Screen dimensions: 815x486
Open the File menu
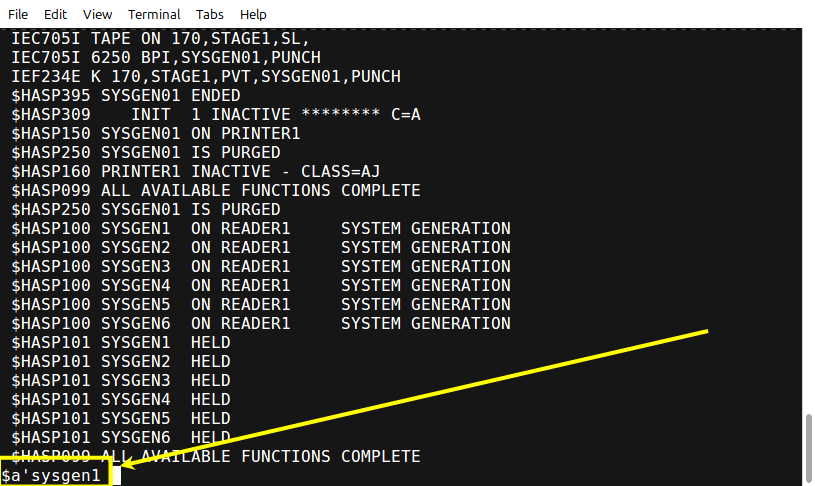pos(18,15)
